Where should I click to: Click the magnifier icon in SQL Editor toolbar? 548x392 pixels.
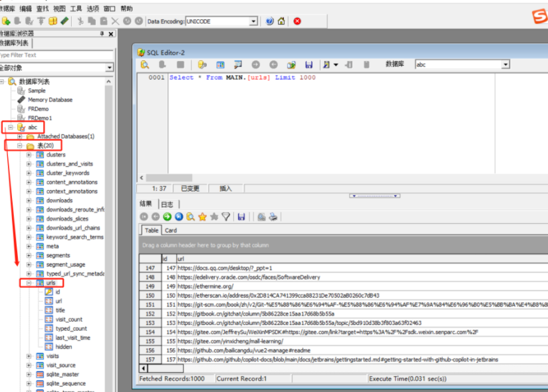(145, 64)
